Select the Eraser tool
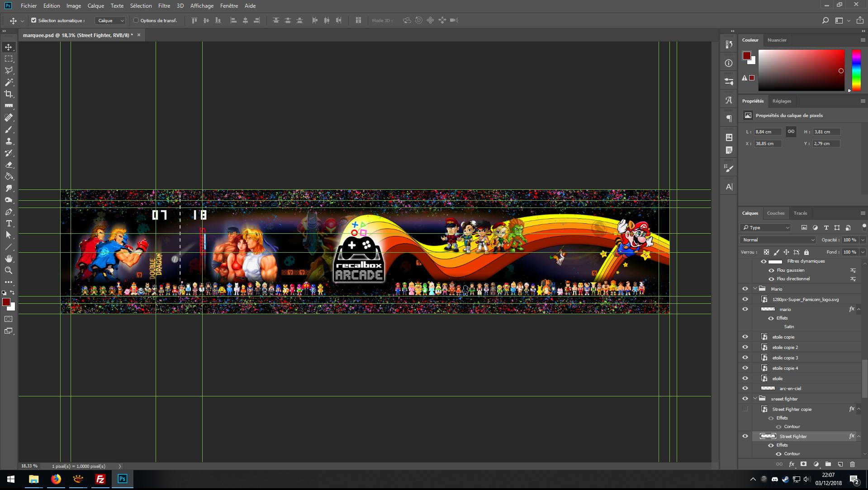The image size is (868, 490). [9, 165]
